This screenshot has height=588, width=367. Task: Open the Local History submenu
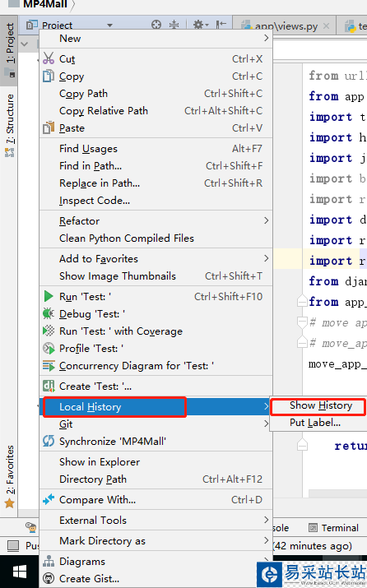[x=156, y=406]
